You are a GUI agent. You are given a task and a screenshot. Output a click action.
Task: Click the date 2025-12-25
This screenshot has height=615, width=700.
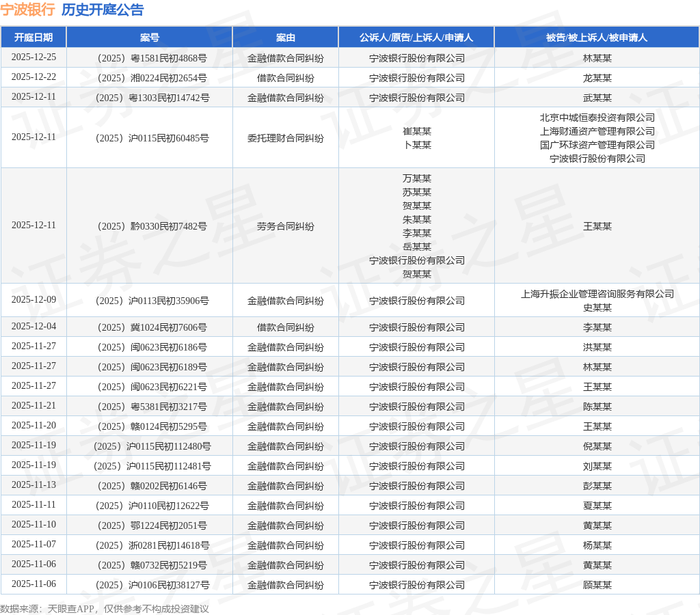click(x=34, y=57)
